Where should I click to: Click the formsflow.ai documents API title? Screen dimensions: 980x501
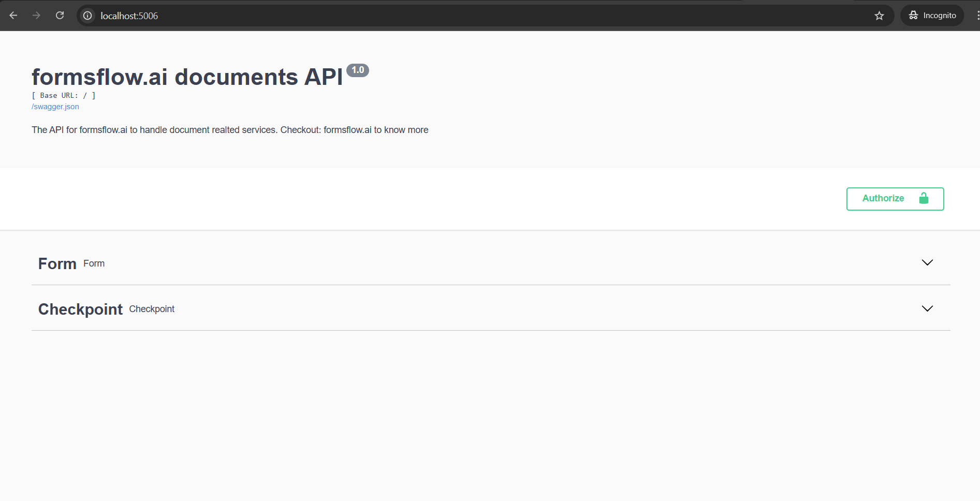coord(187,77)
